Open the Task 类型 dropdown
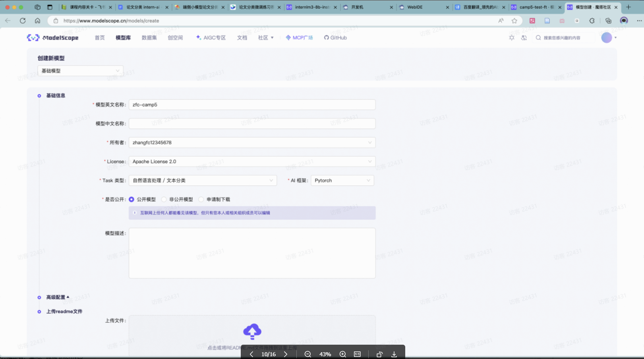644x359 pixels. pyautogui.click(x=203, y=180)
